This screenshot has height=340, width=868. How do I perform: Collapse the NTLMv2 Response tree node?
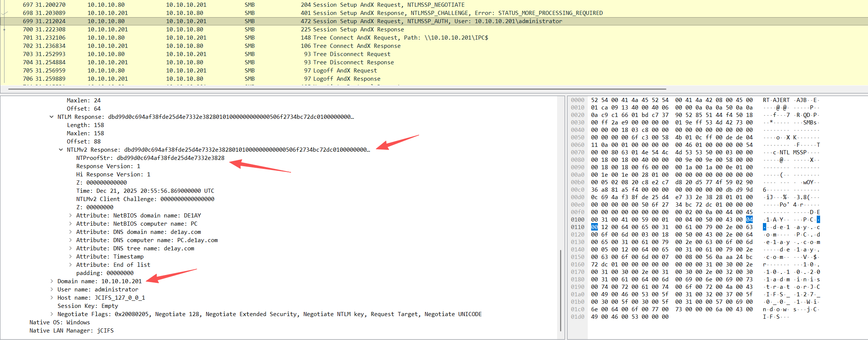(x=61, y=150)
